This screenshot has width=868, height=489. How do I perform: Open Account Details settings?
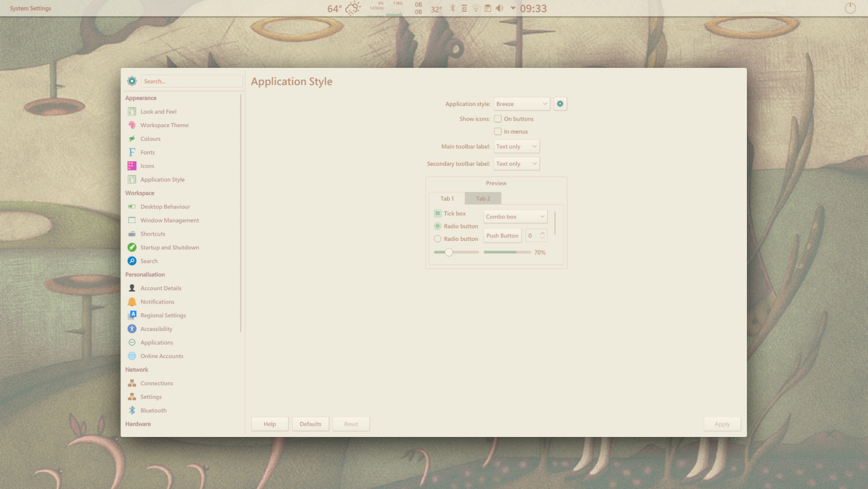tap(182, 288)
